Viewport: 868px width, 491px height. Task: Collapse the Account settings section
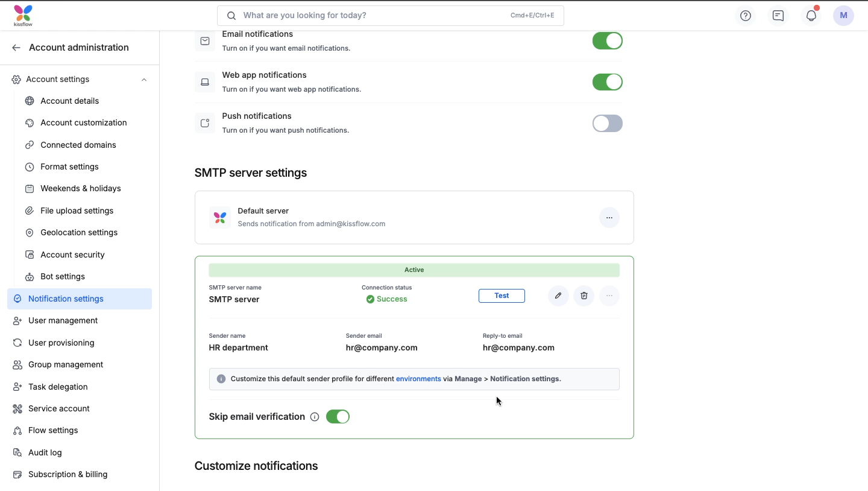[144, 80]
